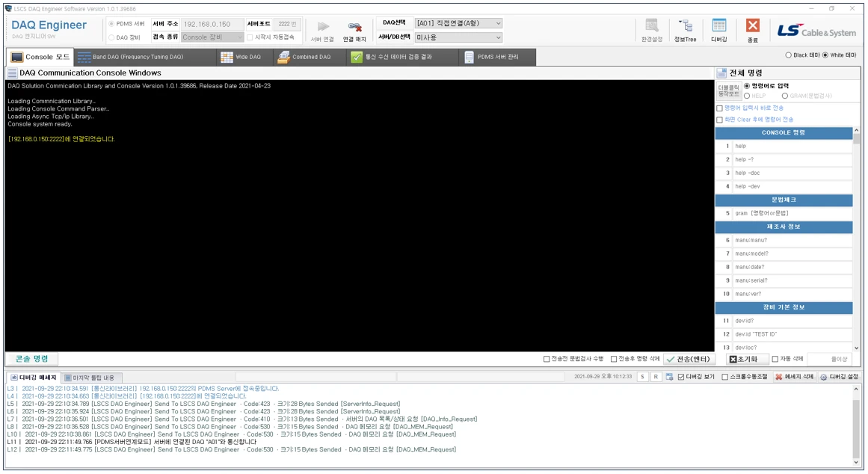This screenshot has width=868, height=474.
Task: Open 디버깅 설정 gear button
Action: pos(839,377)
